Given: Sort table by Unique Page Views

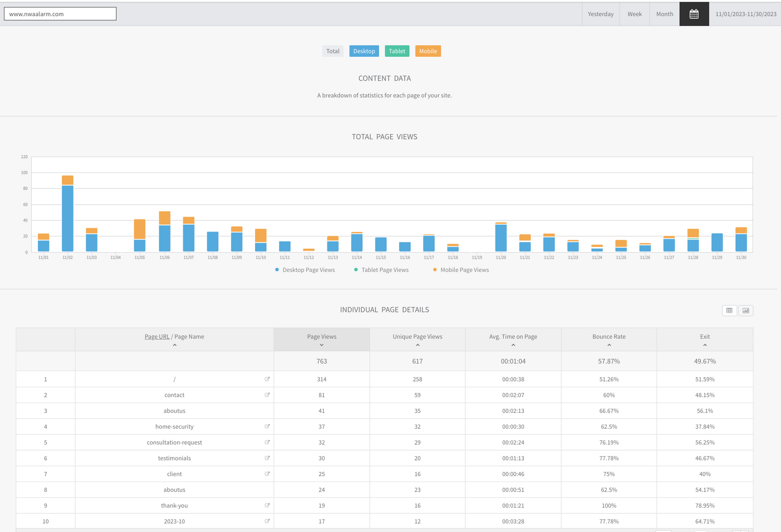Looking at the screenshot, I should [x=417, y=337].
